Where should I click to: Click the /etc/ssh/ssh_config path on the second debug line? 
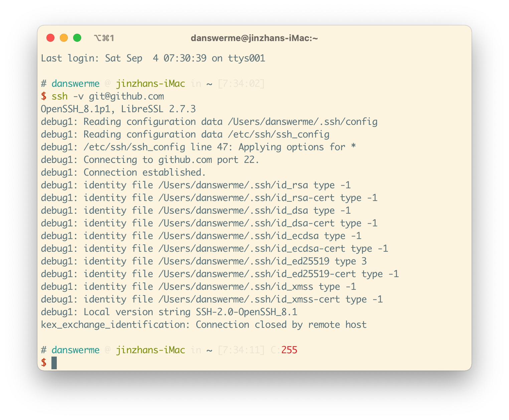coord(278,135)
